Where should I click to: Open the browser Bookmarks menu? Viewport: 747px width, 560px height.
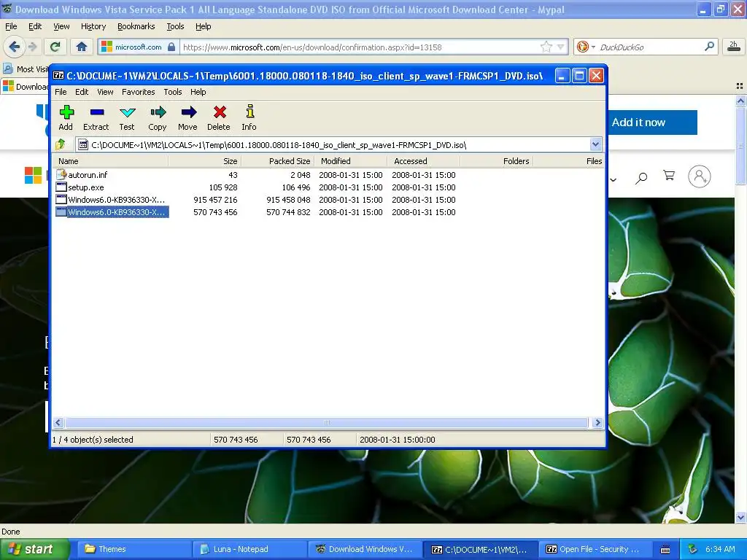[136, 27]
